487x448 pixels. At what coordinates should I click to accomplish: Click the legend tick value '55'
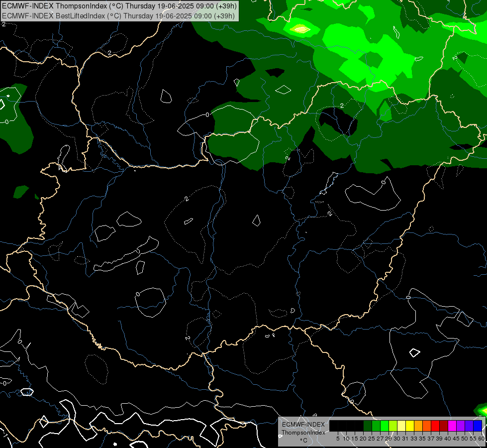coord(473,439)
